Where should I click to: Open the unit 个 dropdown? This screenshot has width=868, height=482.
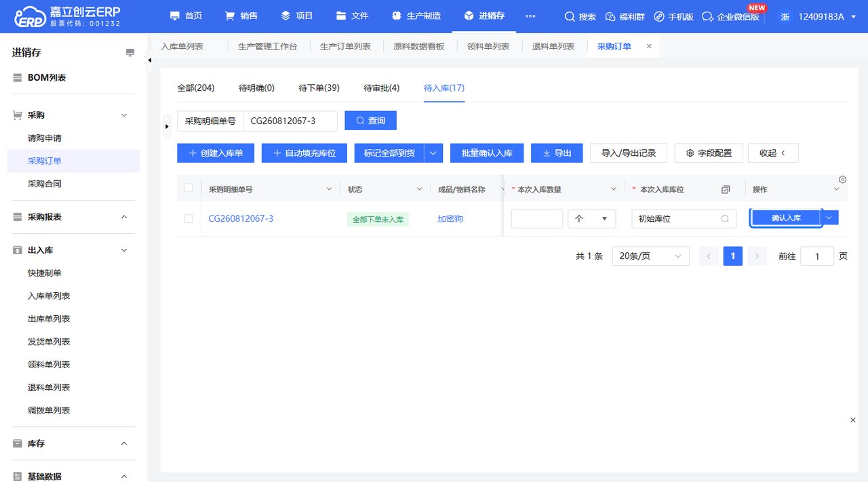tap(591, 218)
